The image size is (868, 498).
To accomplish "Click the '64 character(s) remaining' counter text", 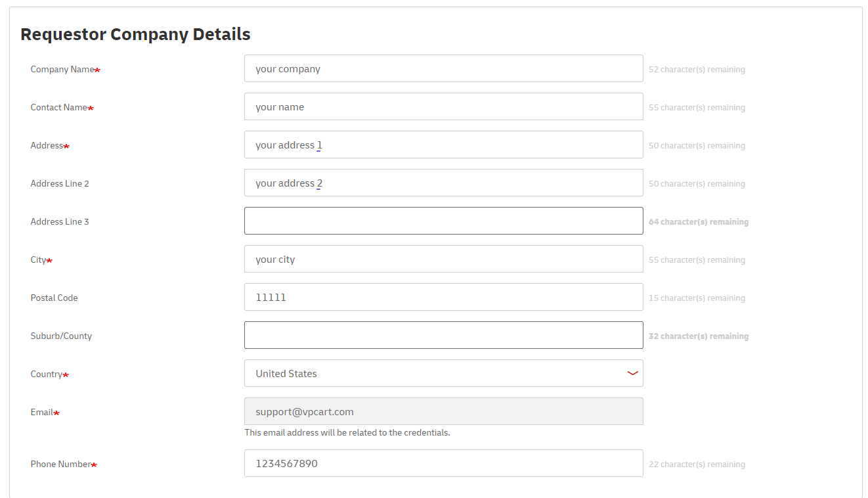I will pos(699,222).
